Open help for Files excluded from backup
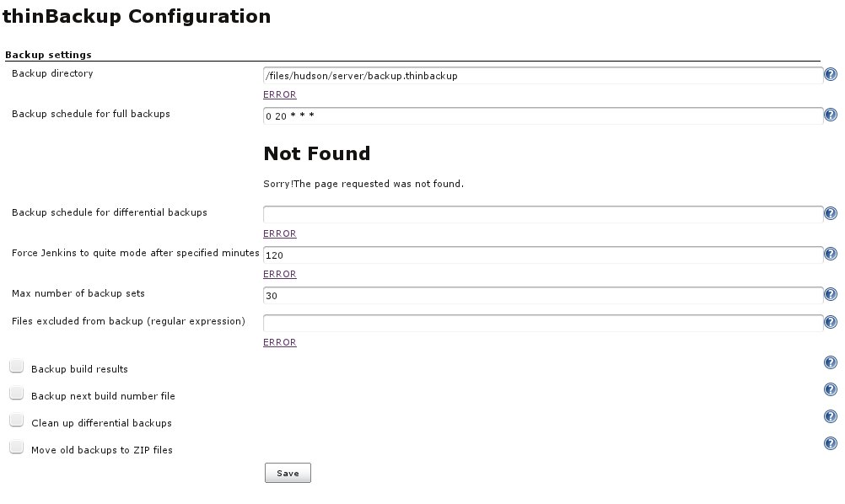Viewport: 845px width, 504px height. 830,323
